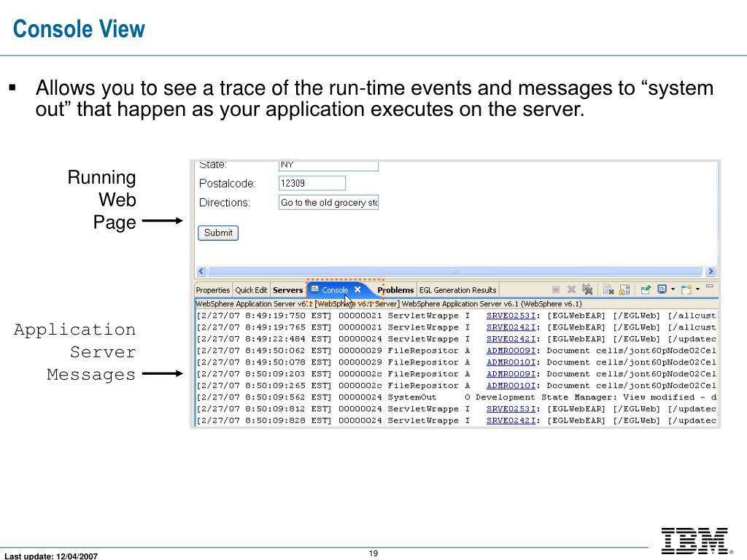Switch to the Problems tab

(x=395, y=290)
